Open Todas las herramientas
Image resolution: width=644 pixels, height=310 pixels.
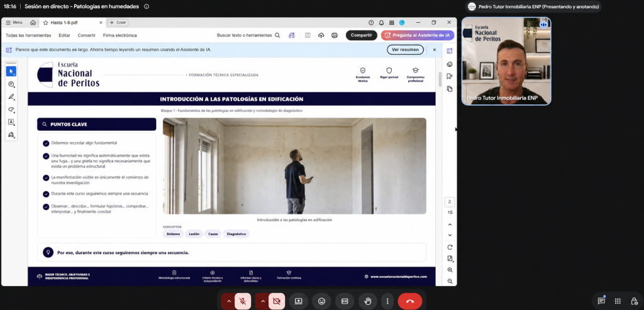coord(28,35)
